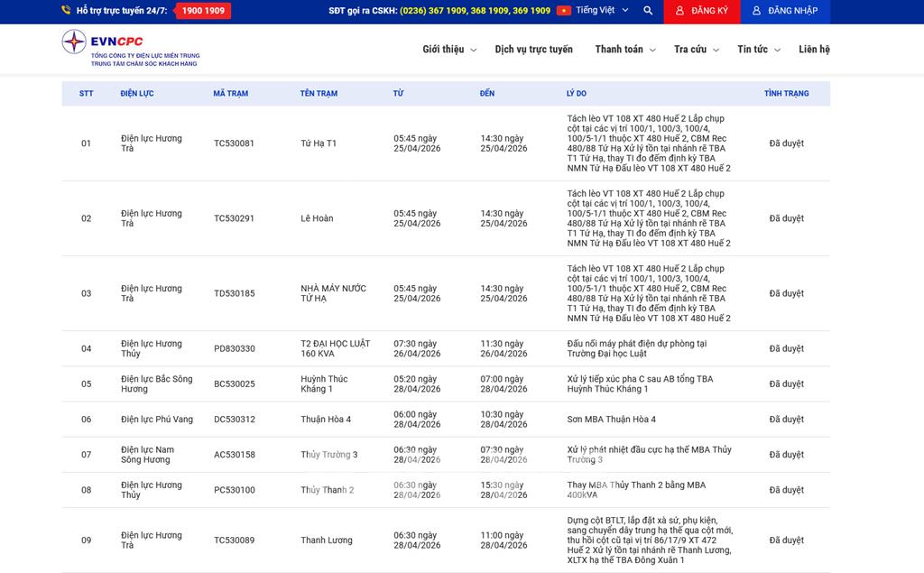Go to the Liên hệ page
The height and width of the screenshot is (573, 924).
[814, 50]
